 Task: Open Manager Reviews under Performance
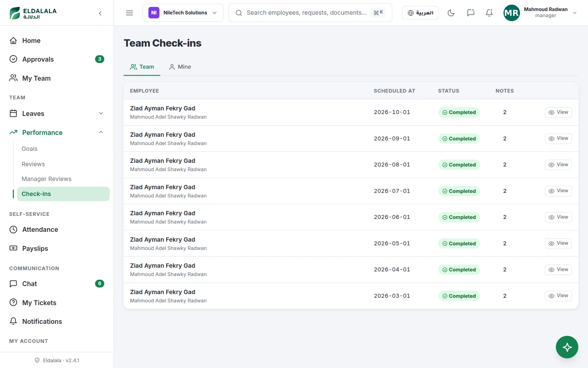coord(63,179)
